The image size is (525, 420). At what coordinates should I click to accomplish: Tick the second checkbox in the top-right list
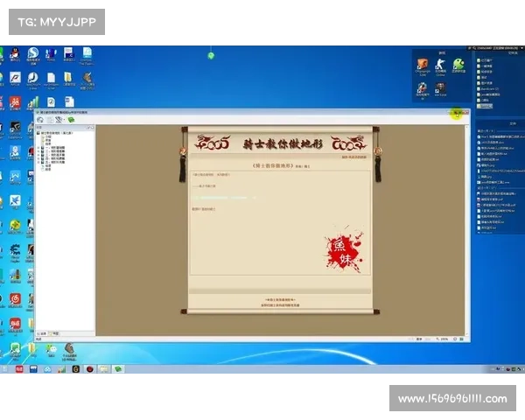pos(478,66)
